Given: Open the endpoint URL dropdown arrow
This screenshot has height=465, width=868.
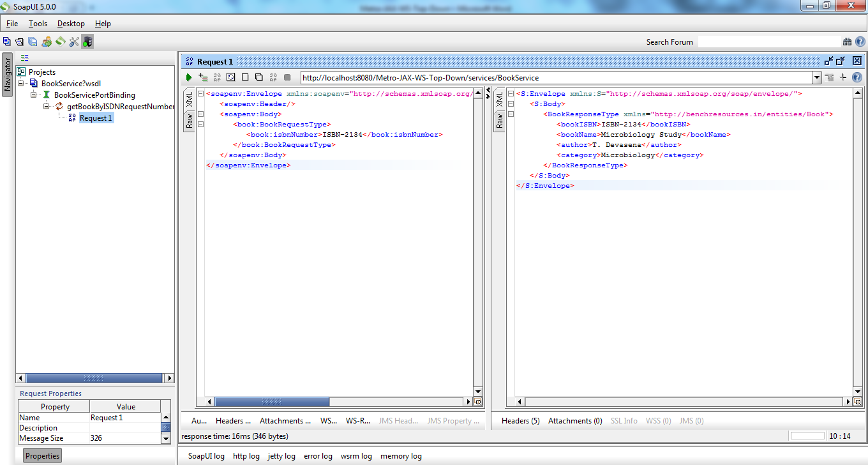Looking at the screenshot, I should [816, 78].
